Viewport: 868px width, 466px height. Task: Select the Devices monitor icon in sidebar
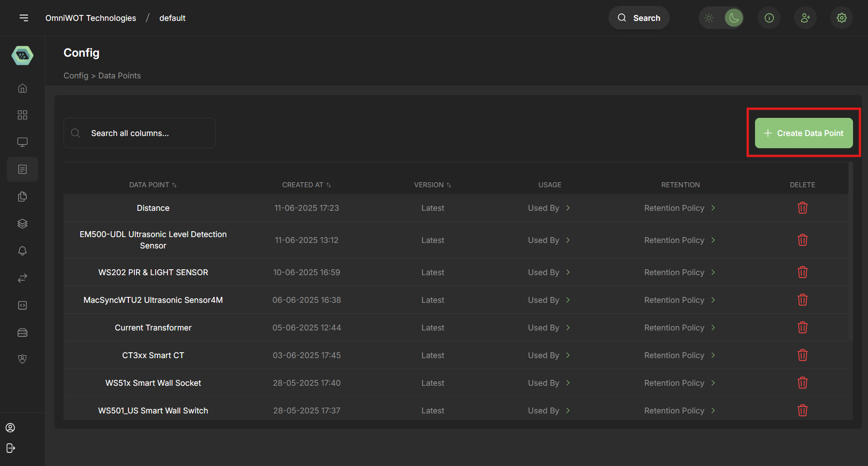[22, 142]
